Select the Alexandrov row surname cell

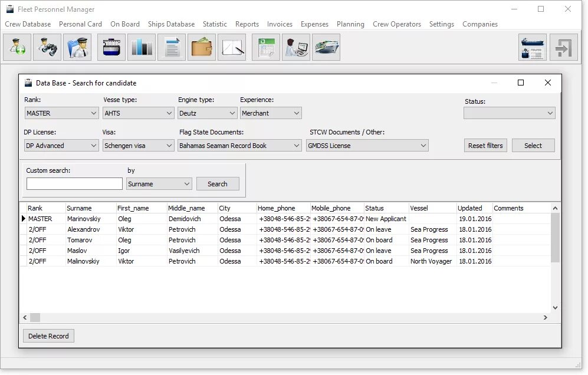point(91,229)
